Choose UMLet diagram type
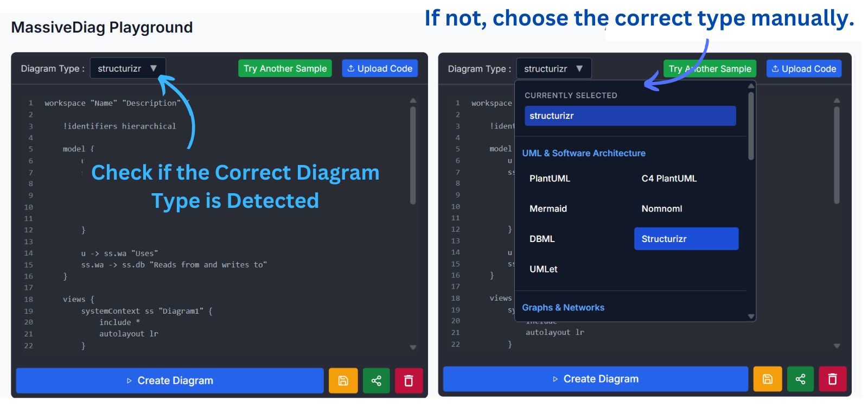Image resolution: width=868 pixels, height=407 pixels. (x=543, y=269)
